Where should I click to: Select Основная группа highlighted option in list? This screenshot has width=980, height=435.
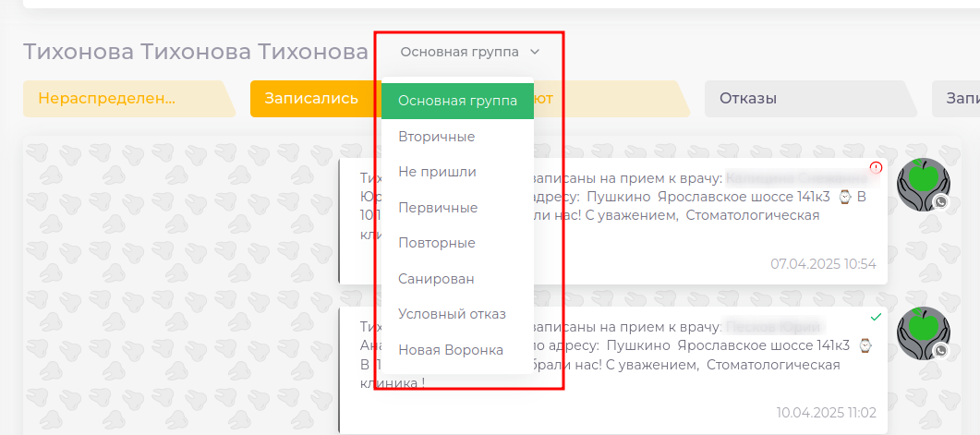point(457,101)
